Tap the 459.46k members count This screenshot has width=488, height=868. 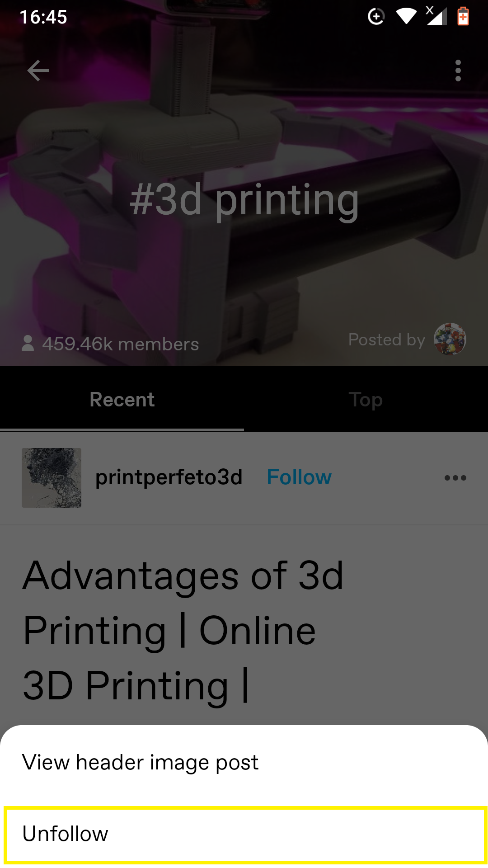click(x=121, y=344)
